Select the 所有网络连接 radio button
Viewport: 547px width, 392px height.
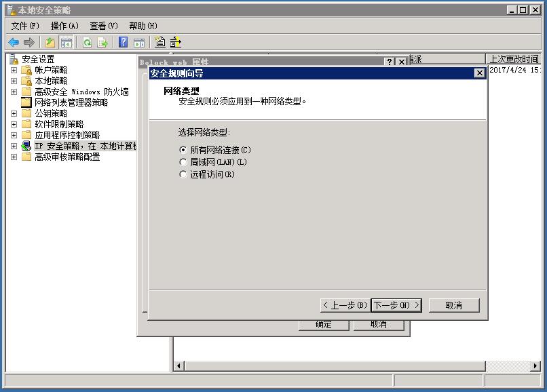(183, 150)
